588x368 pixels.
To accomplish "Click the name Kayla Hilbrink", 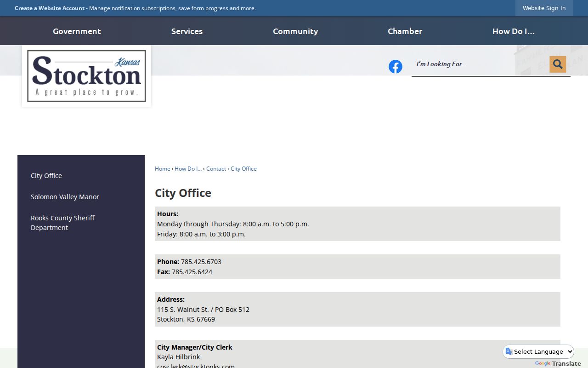I will coord(179,357).
